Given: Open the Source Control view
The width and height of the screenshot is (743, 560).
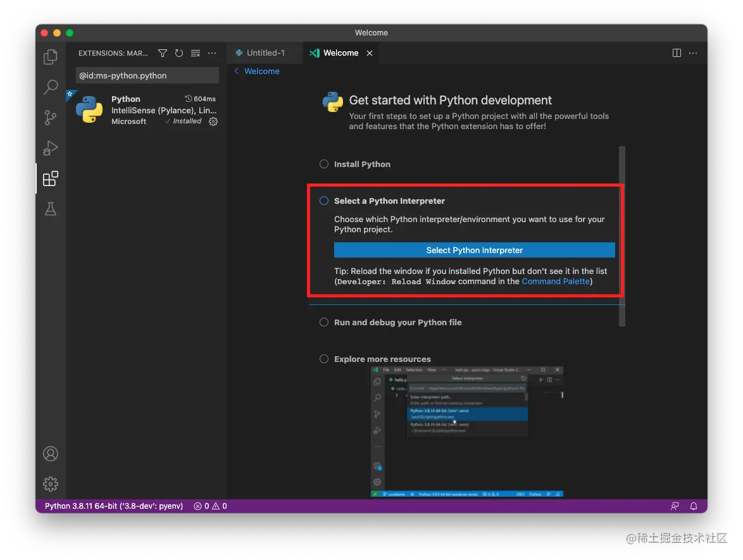Looking at the screenshot, I should [50, 118].
